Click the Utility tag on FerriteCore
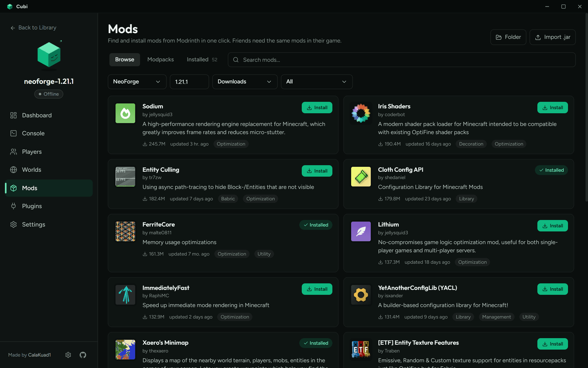The image size is (588, 368). [x=264, y=254]
